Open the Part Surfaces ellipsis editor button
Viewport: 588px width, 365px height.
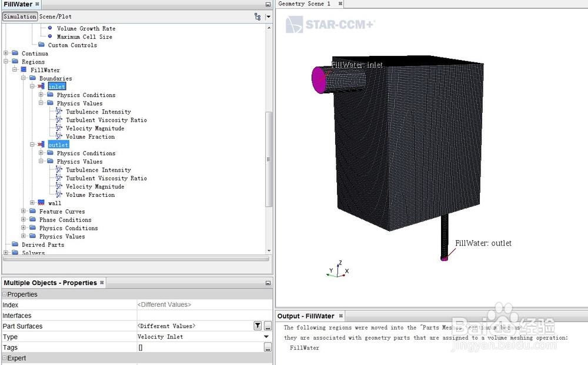coord(268,326)
